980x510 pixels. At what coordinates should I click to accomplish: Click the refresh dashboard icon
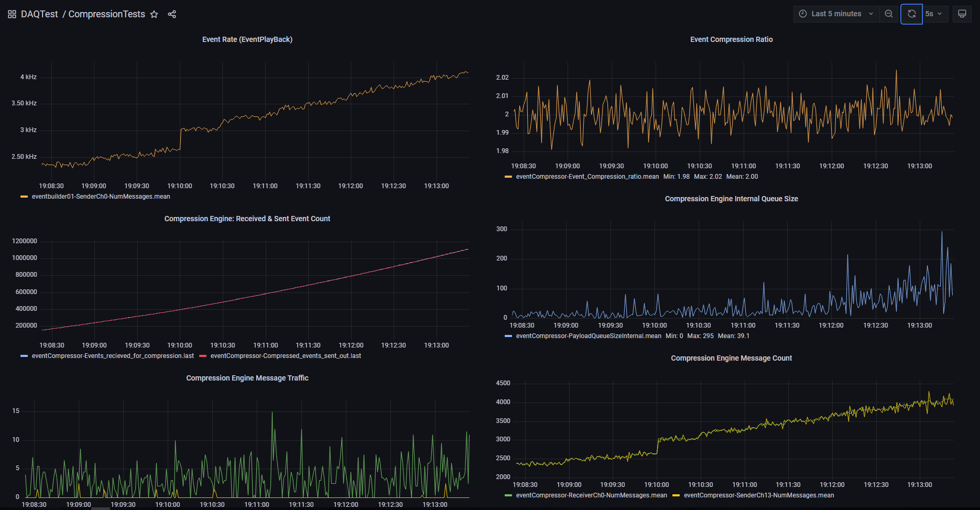(911, 14)
